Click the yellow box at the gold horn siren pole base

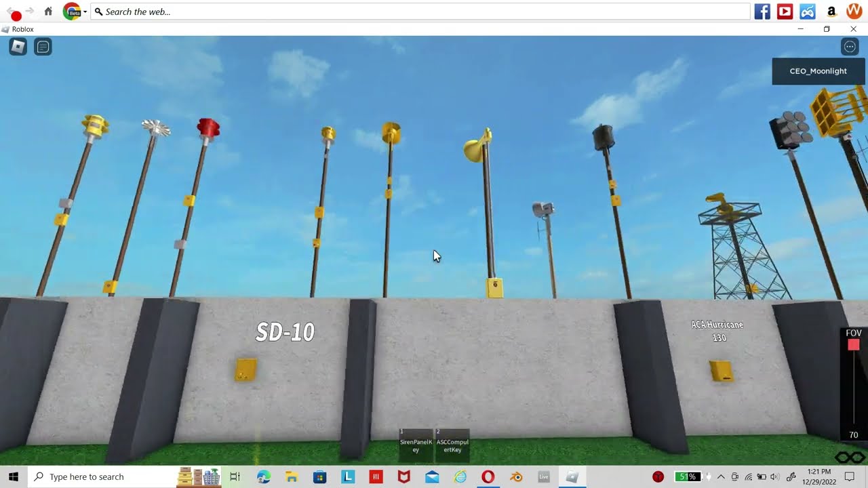click(x=495, y=288)
